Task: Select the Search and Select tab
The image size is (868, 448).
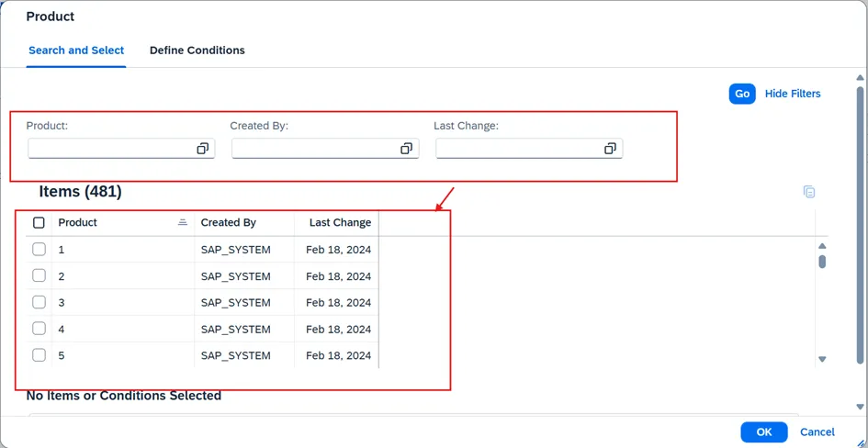Action: click(x=76, y=50)
